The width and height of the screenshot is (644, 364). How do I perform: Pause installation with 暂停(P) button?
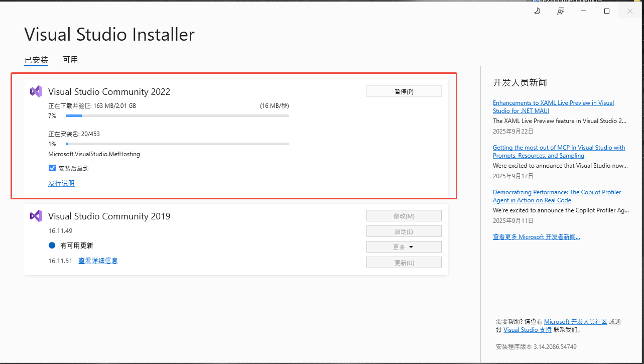click(404, 91)
